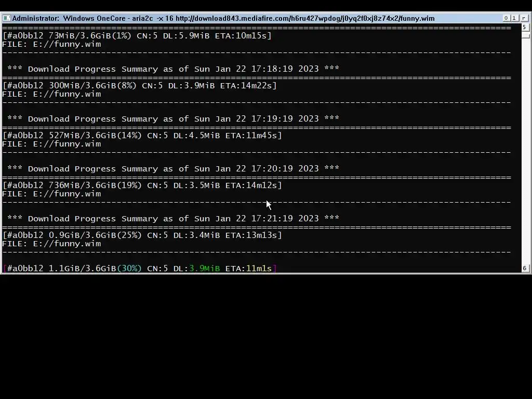This screenshot has width=532, height=399.
Task: Close the aria2c console window
Action: tap(524, 18)
